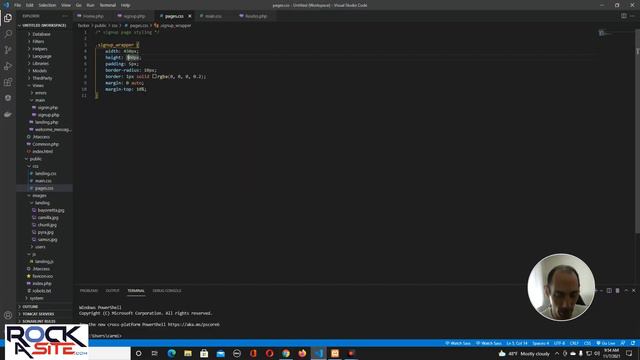Expand the Tomcat Servers section
The width and height of the screenshot is (640, 360).
[x=38, y=314]
